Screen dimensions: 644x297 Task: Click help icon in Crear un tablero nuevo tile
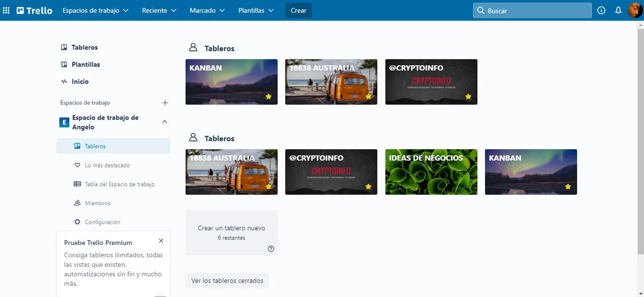click(271, 249)
